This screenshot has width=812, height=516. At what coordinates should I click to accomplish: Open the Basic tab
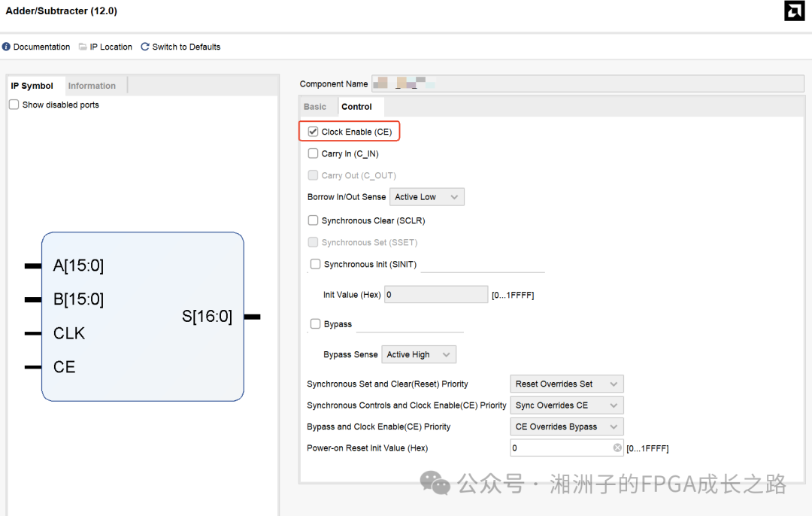click(315, 106)
